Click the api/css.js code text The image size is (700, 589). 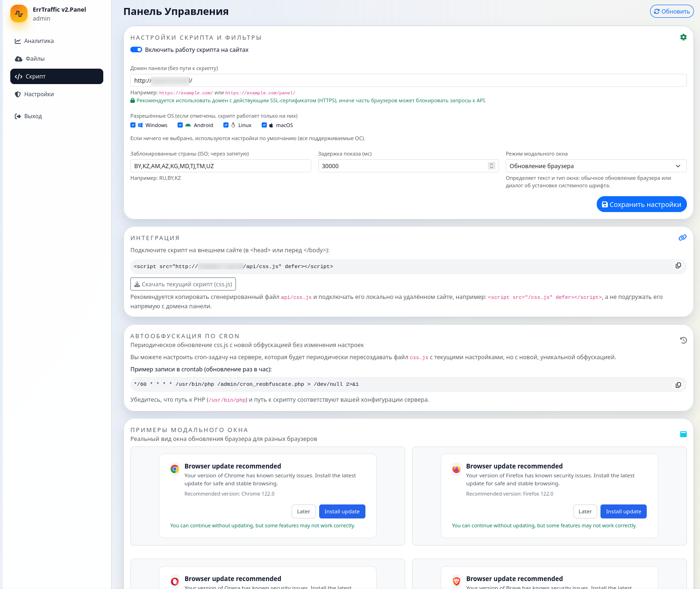point(296,297)
